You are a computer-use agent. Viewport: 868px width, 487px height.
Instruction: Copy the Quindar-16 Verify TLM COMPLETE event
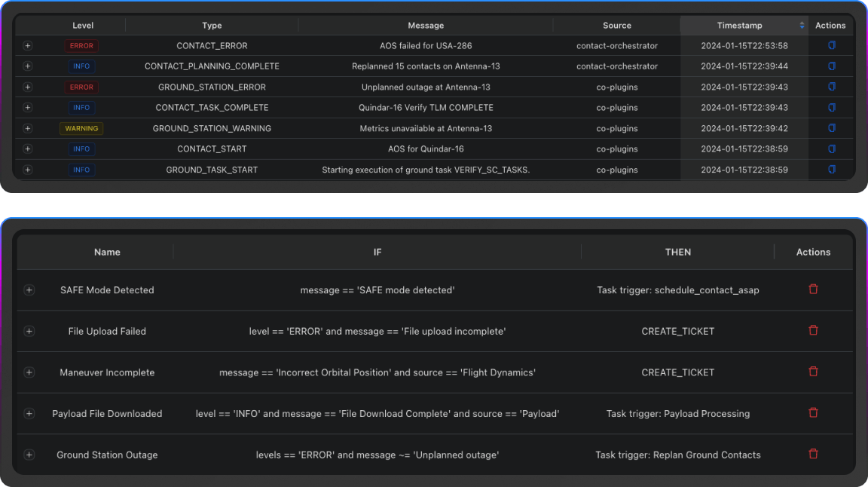(x=832, y=108)
